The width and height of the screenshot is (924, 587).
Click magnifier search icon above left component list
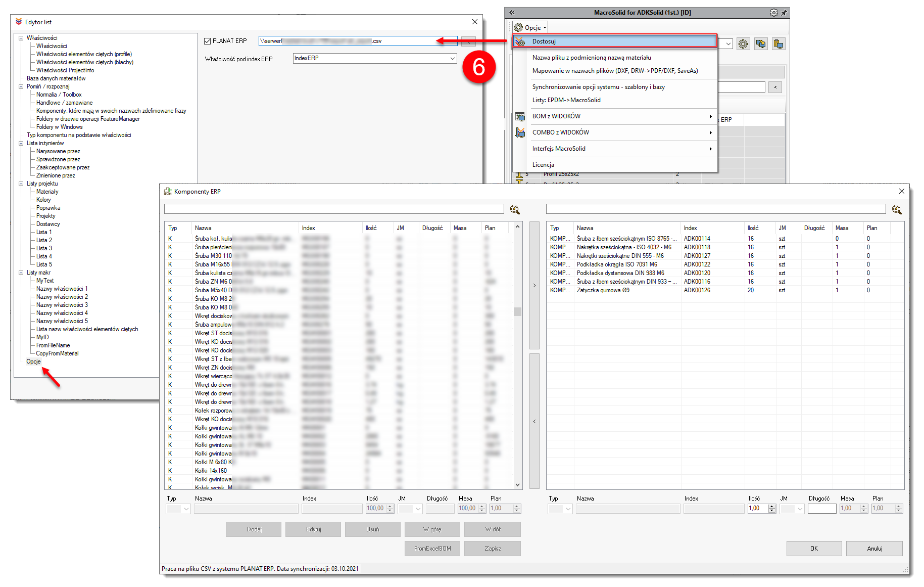pyautogui.click(x=515, y=209)
